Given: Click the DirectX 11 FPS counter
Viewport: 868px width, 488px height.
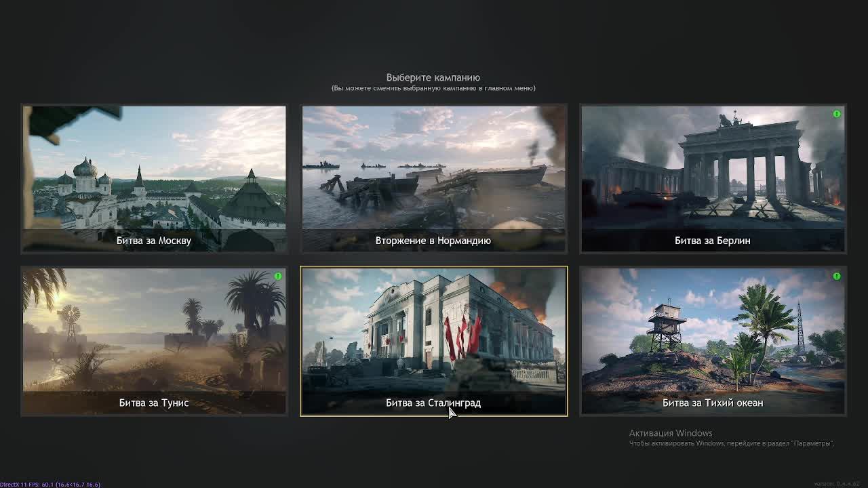Looking at the screenshot, I should [50, 485].
